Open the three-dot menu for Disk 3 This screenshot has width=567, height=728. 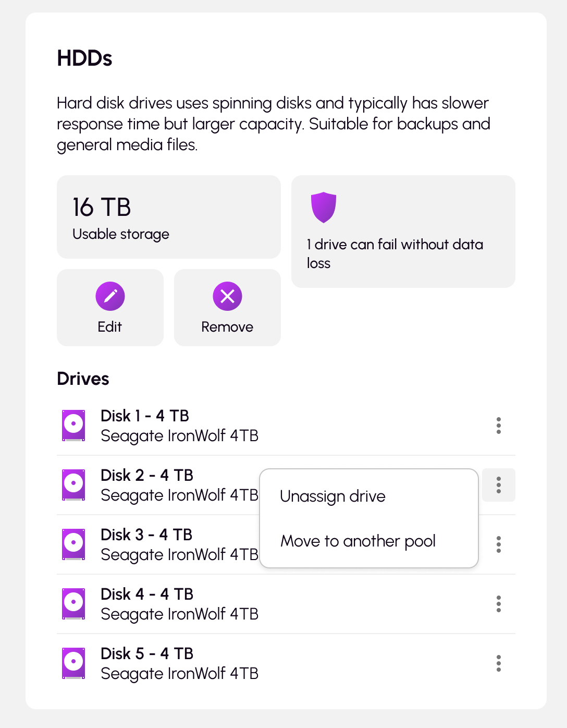tap(499, 544)
